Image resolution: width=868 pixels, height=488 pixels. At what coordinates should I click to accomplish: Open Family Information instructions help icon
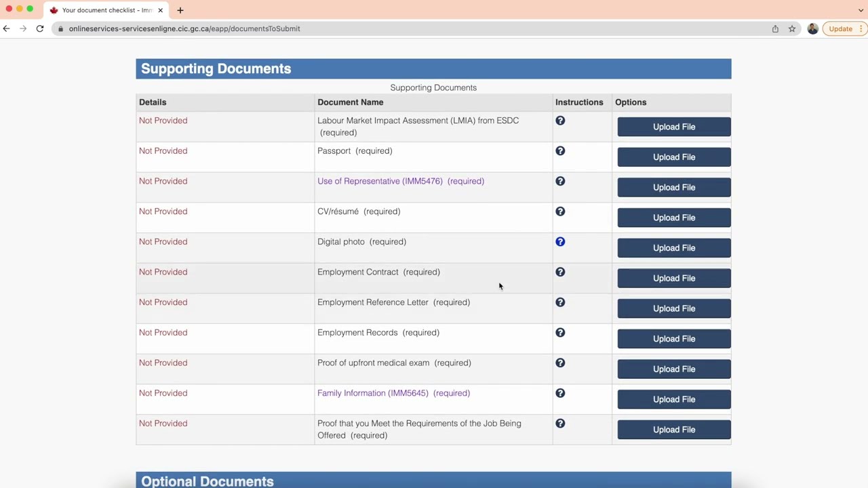560,393
